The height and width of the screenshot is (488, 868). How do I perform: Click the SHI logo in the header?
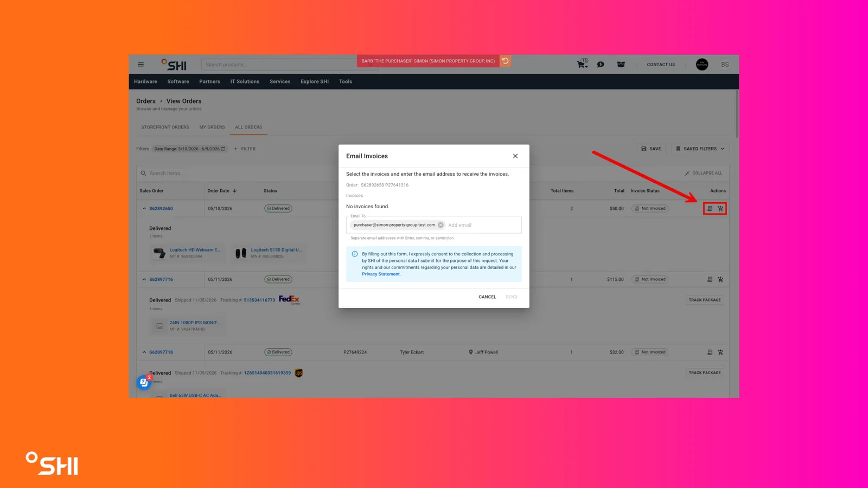(174, 65)
